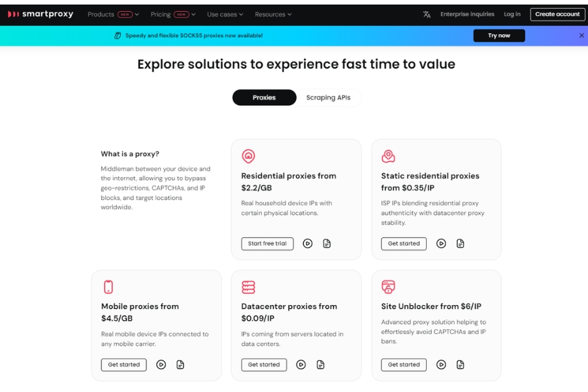Dismiss the SOCKS5 promo banner
The height and width of the screenshot is (392, 588).
581,36
